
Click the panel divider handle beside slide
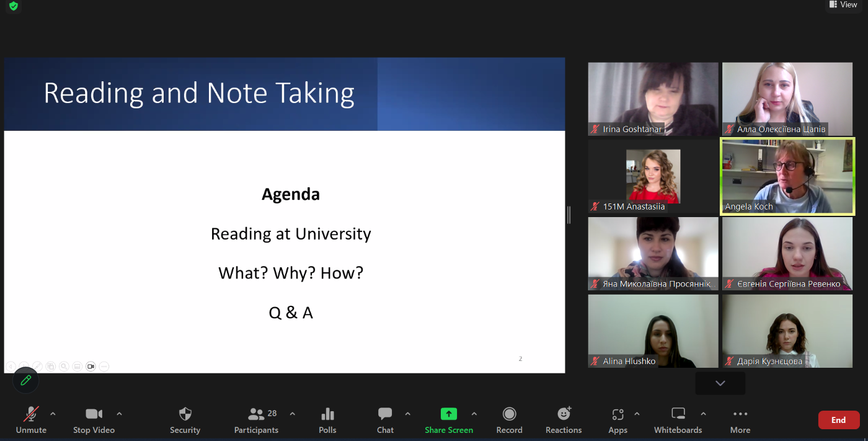tap(569, 215)
